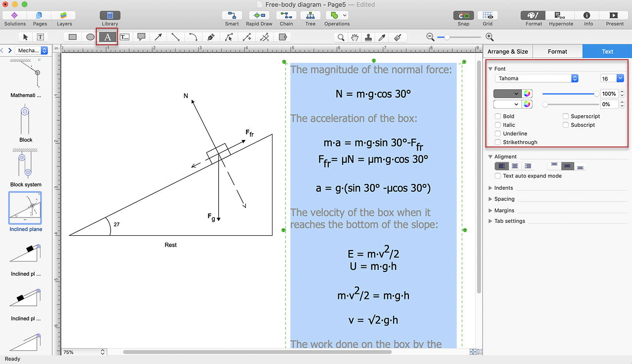Screen dimensions: 632x364
Task: Click the Zoom magnifier tool
Action: (x=341, y=37)
